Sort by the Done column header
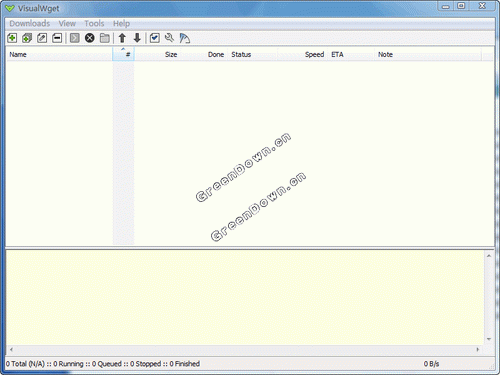 (x=203, y=54)
